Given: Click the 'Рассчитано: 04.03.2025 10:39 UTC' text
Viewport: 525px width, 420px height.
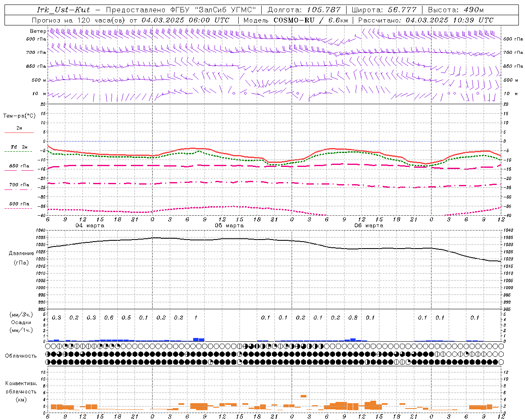Looking at the screenshot, I should click(x=426, y=20).
